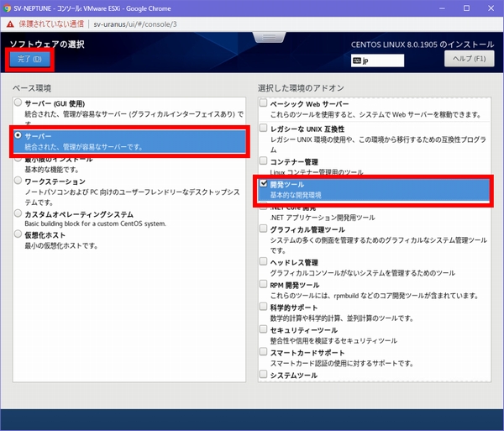
Task: Check the セキュリティーツール add-on
Action: coord(263,329)
